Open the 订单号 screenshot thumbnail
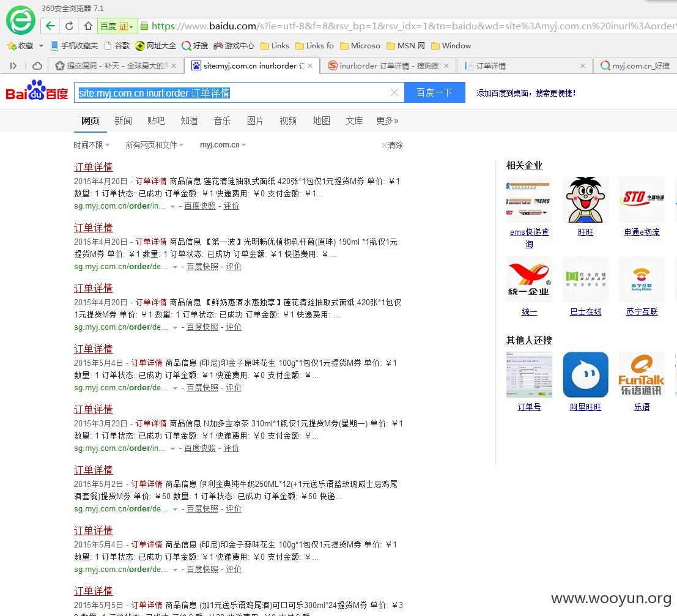Viewport: 677px width, 616px height. point(529,374)
